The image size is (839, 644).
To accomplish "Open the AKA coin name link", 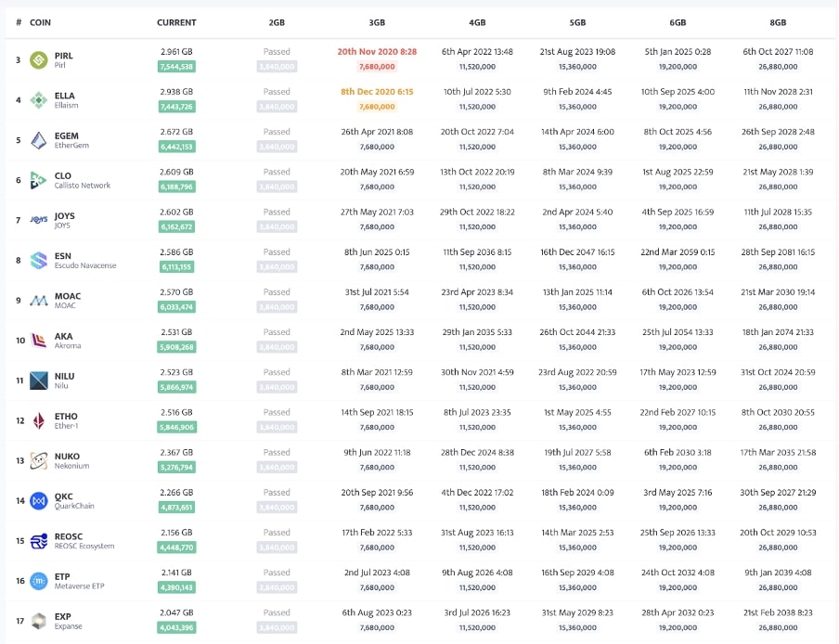I will pos(63,337).
